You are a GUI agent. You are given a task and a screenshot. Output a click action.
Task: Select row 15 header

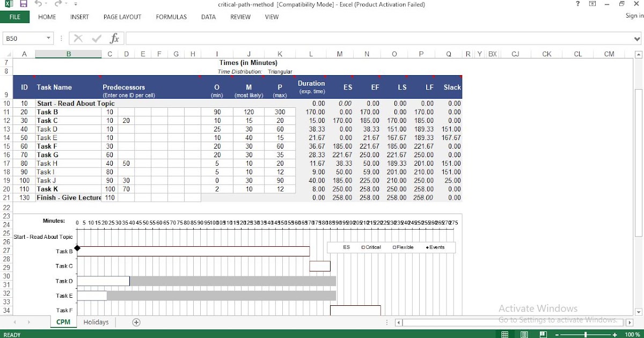(6, 146)
